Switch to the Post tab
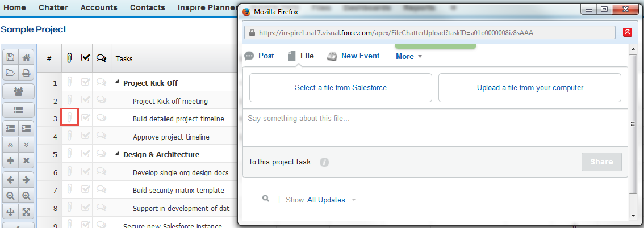644x228 pixels. click(x=259, y=56)
